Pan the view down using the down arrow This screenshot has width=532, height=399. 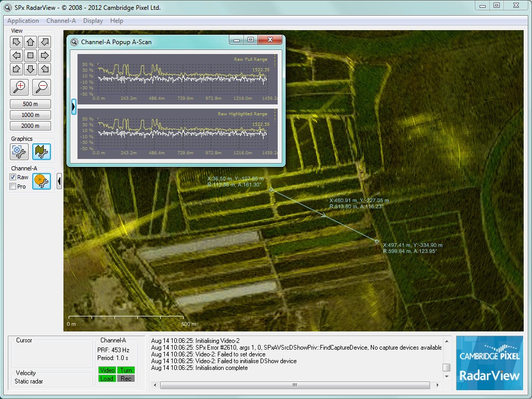(x=30, y=69)
